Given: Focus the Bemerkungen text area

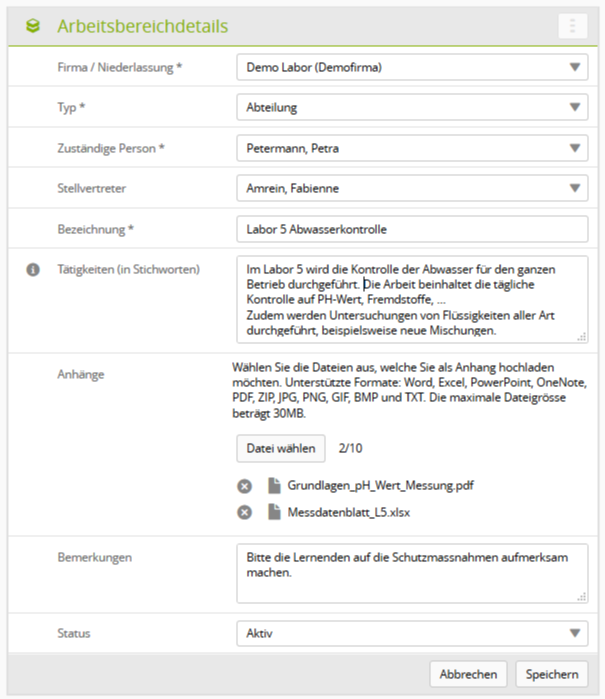Looking at the screenshot, I should (x=412, y=573).
